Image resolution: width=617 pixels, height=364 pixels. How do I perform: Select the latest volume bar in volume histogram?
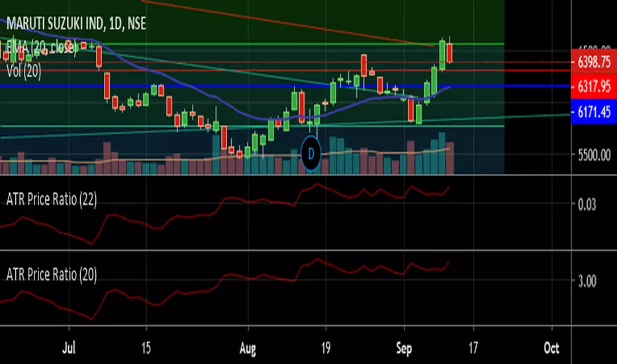click(450, 158)
